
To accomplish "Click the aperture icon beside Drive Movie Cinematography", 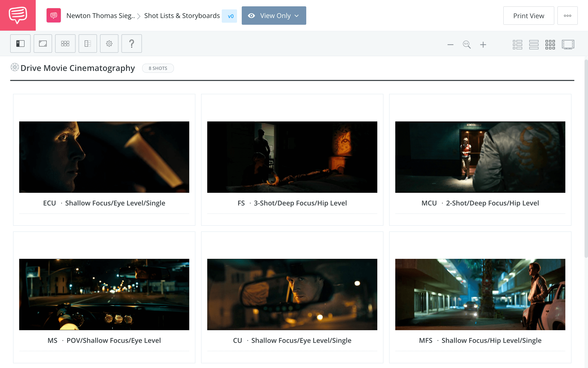I will point(14,67).
